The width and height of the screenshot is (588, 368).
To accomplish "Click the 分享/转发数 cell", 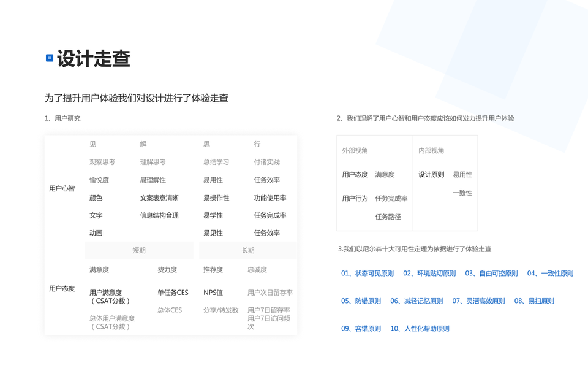I will tap(221, 310).
